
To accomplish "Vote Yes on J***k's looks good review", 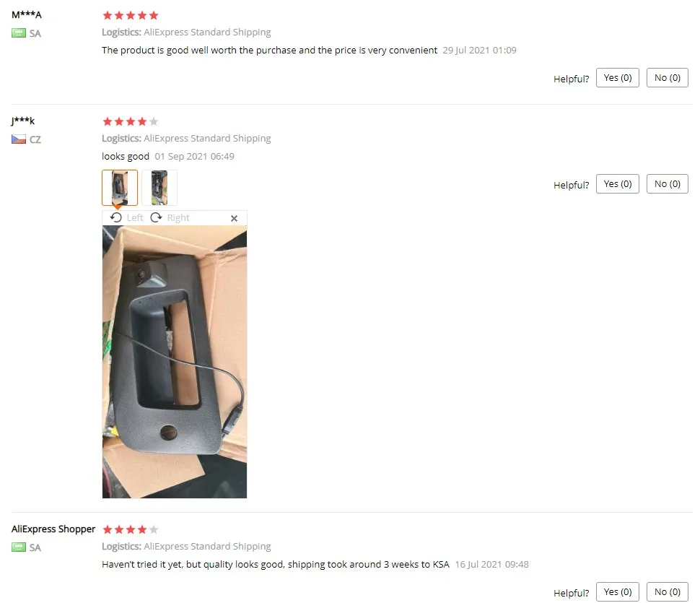I will click(618, 184).
